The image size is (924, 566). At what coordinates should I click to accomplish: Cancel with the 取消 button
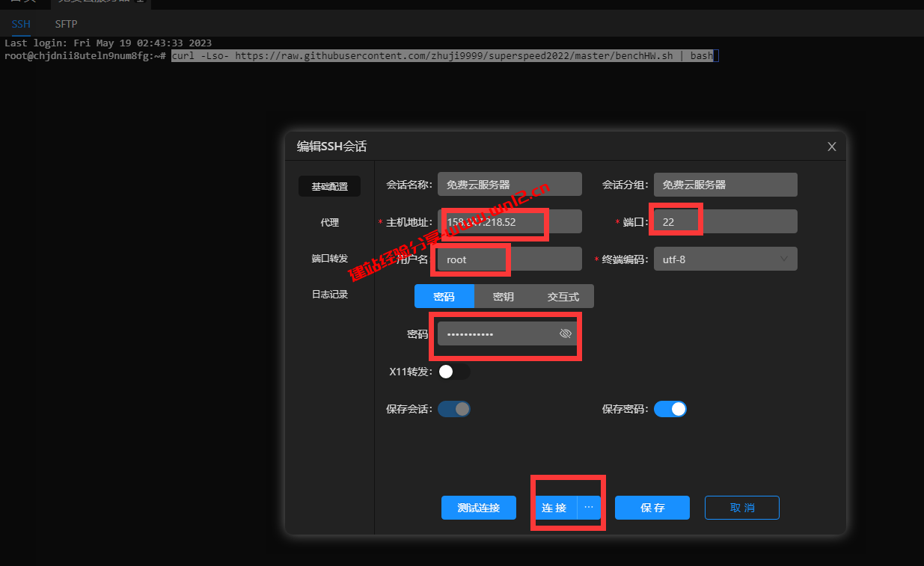pos(742,508)
